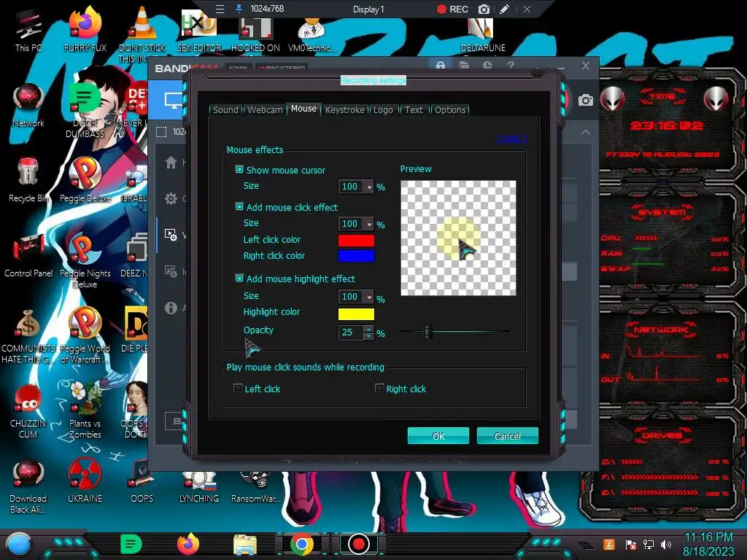Open the Logo tab
Image resolution: width=747 pixels, height=560 pixels.
(x=383, y=110)
